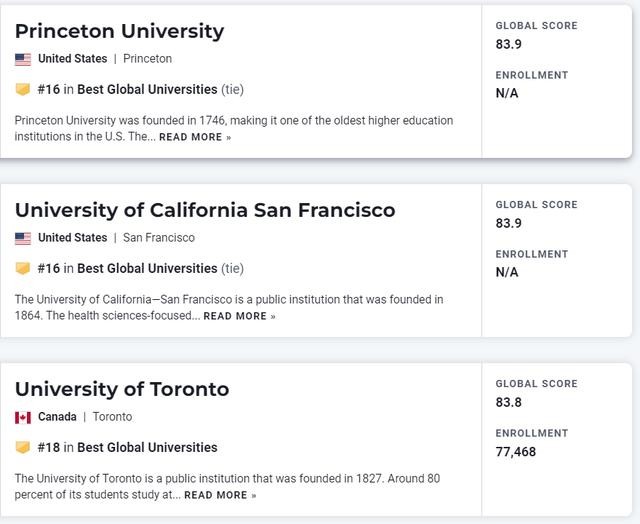Screen dimensions: 640x524
Task: Click Best Global Universities link under UCSF
Action: point(147,269)
